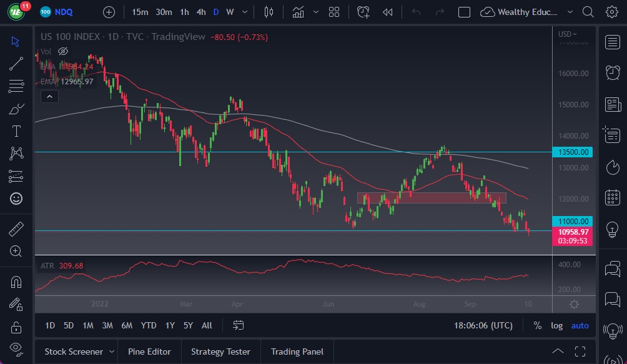This screenshot has height=364, width=627.
Task: Enable magnet mode for drawings
Action: pyautogui.click(x=16, y=281)
